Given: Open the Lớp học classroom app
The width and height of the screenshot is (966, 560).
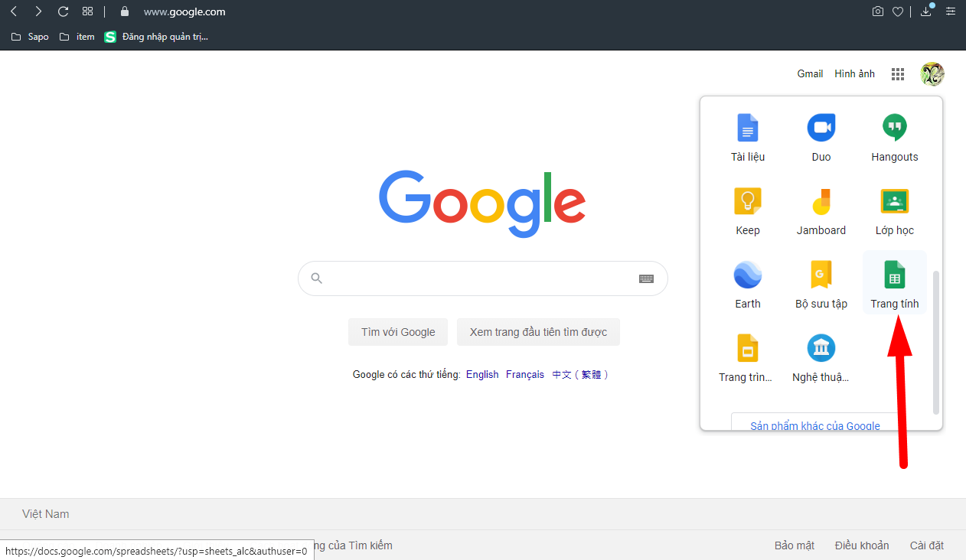Looking at the screenshot, I should click(x=895, y=211).
